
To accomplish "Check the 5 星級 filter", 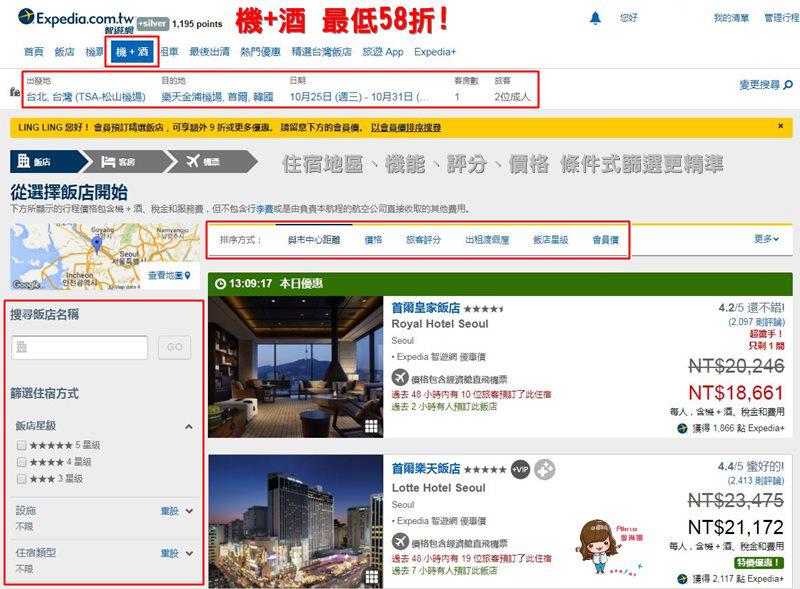I will coord(21,445).
